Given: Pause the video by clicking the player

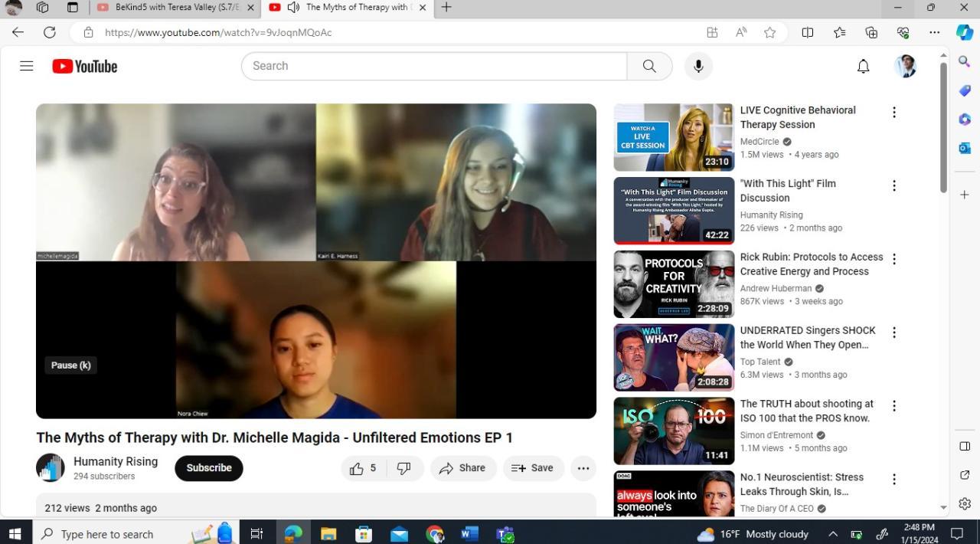Looking at the screenshot, I should click(316, 261).
